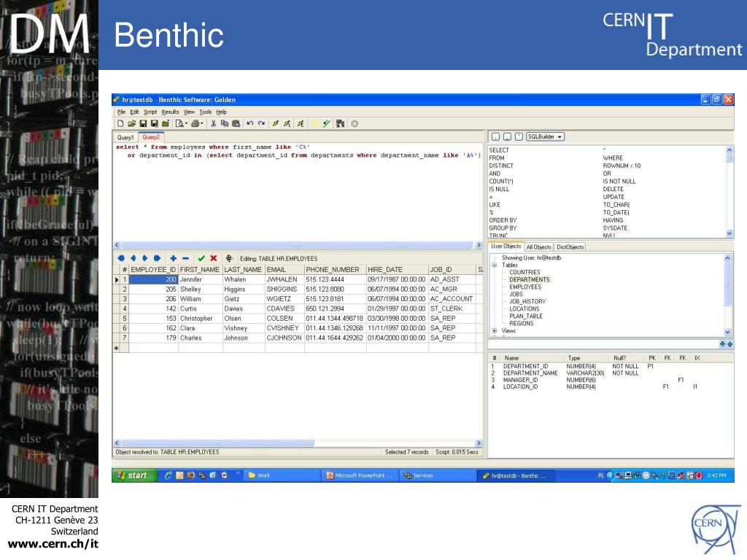Open the printer dropdown arrow

click(x=201, y=124)
